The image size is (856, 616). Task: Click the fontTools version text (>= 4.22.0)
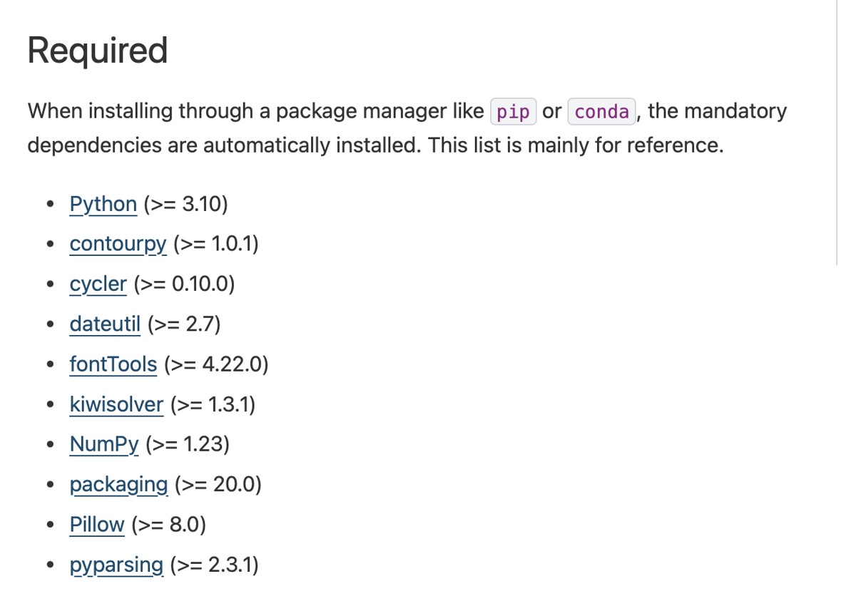216,364
